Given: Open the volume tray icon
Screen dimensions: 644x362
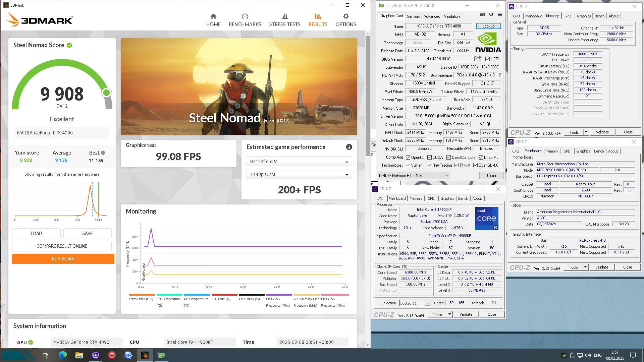Looking at the screenshot, I should [588, 355].
